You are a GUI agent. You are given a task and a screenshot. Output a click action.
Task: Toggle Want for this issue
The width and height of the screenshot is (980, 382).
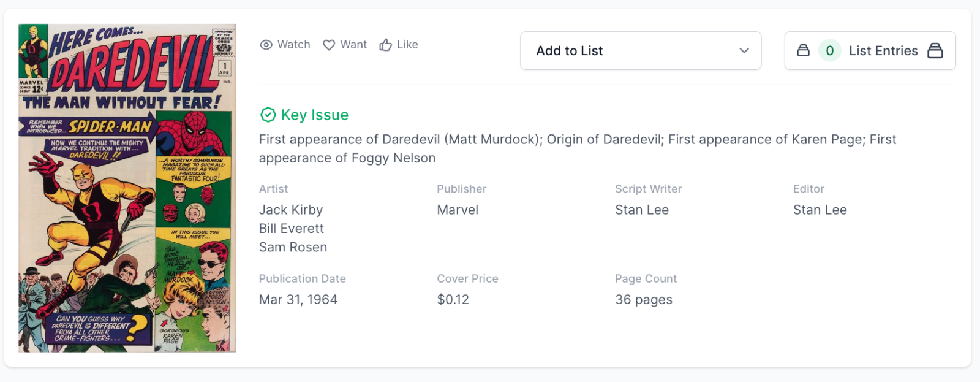[344, 44]
